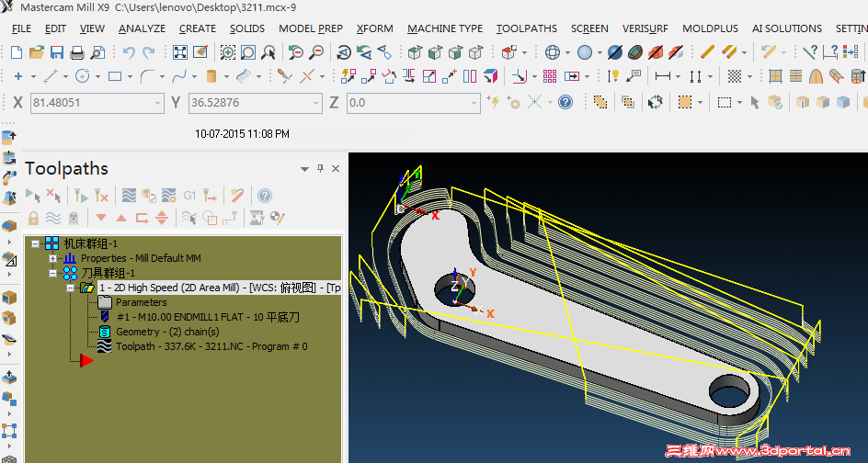This screenshot has width=868, height=463.
Task: Toggle the Toolpaths panel auto-hide pin
Action: pos(320,169)
